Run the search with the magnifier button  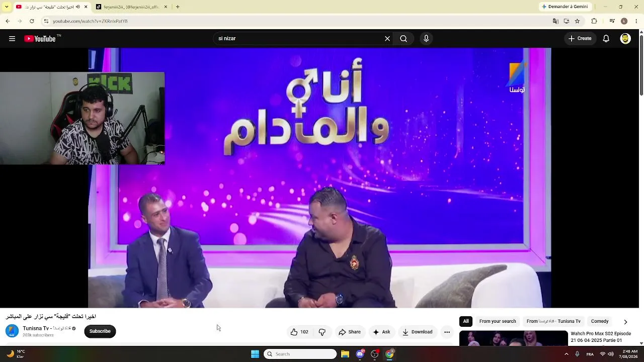[404, 39]
